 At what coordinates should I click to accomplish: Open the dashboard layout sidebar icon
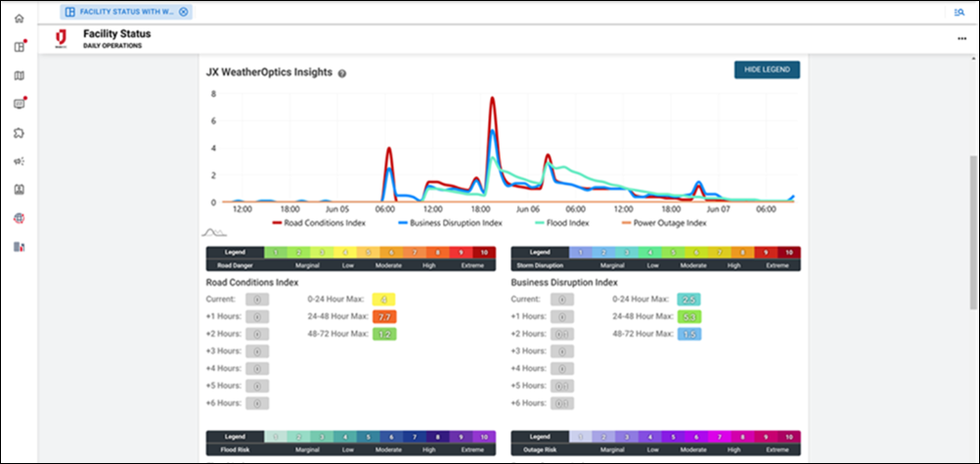19,47
